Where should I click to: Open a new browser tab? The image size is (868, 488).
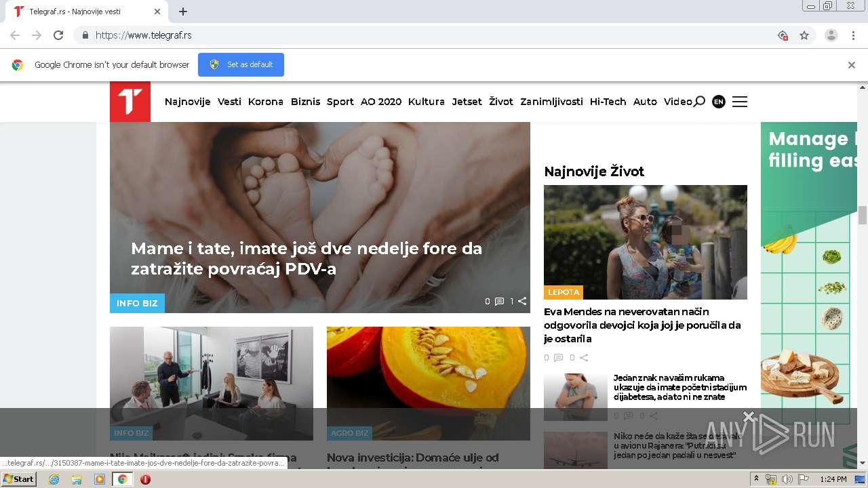[183, 12]
